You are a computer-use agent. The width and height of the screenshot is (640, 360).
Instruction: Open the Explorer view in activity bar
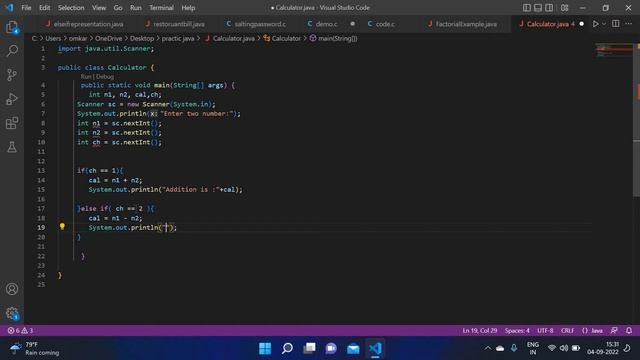12,27
